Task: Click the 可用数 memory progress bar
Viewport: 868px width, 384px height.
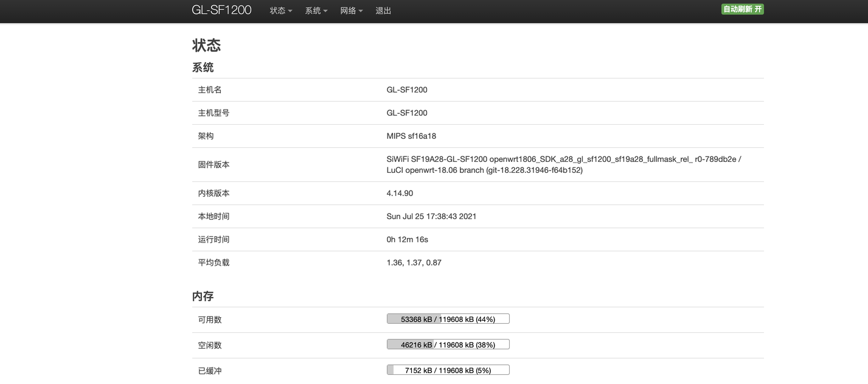Action: tap(448, 319)
